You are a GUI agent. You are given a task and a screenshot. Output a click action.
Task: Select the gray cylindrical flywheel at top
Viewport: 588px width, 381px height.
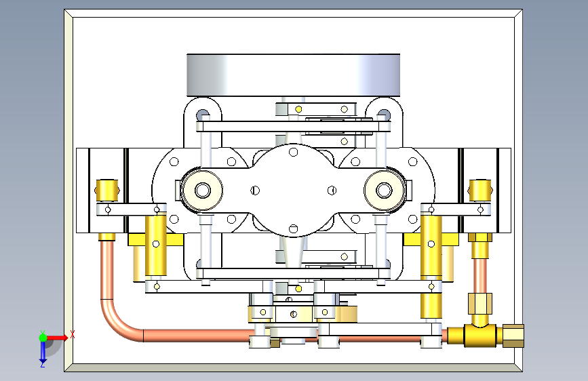pyautogui.click(x=293, y=75)
